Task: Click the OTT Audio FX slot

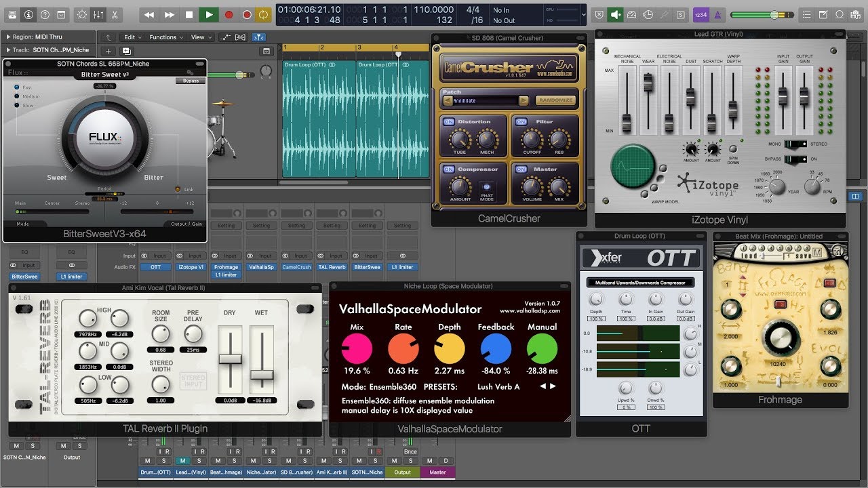Action: click(x=155, y=267)
